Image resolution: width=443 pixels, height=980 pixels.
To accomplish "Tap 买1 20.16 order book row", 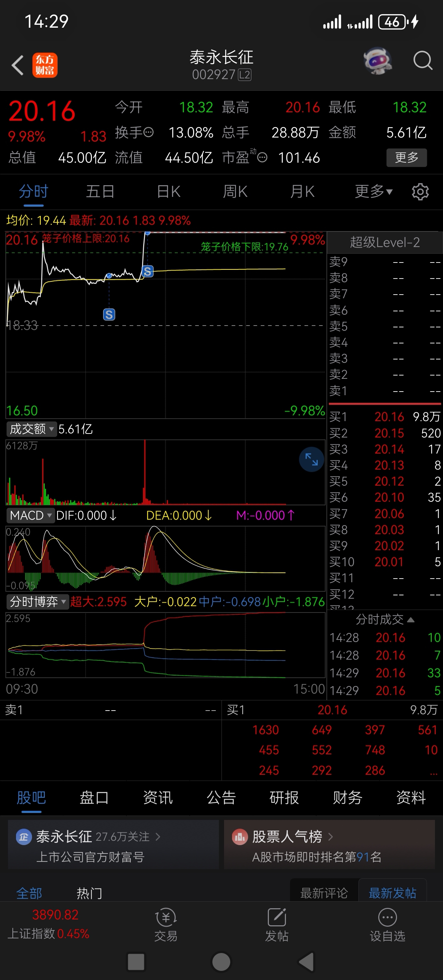I will 385,417.
